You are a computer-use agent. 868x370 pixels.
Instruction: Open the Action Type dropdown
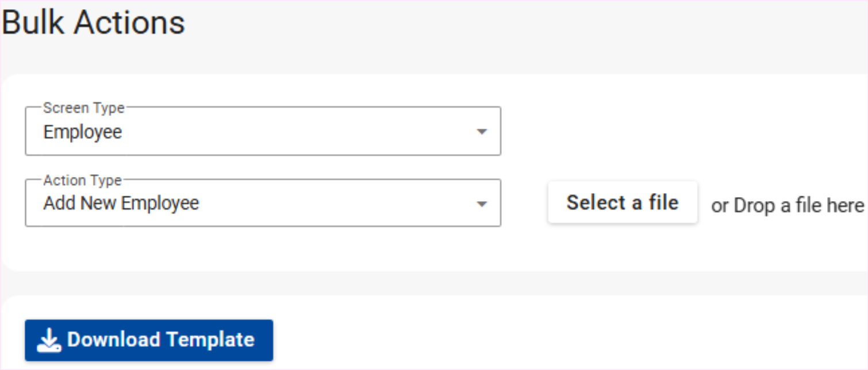click(263, 203)
